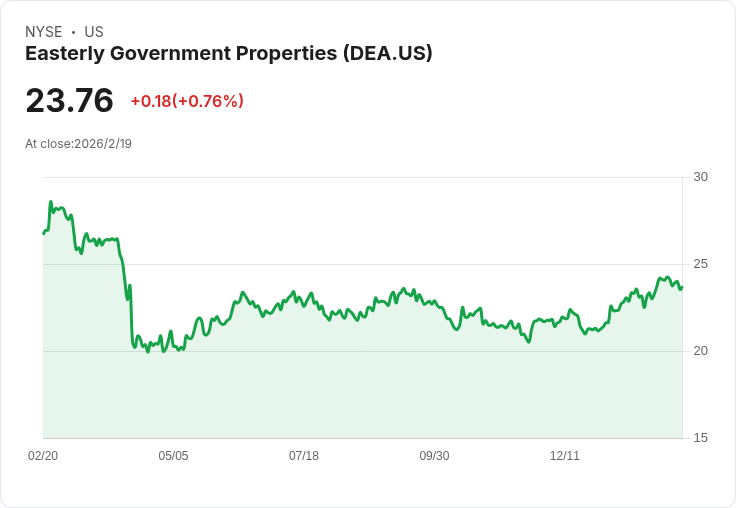This screenshot has height=508, width=736.
Task: Click the 30 y-axis price label
Action: click(700, 177)
